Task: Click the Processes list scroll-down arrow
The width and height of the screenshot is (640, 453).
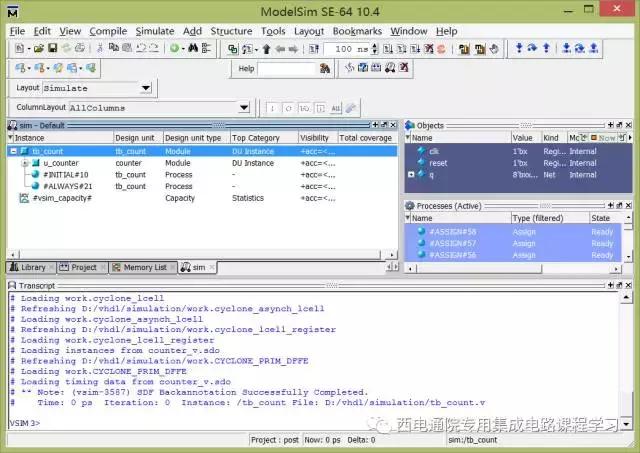Action: (x=629, y=257)
